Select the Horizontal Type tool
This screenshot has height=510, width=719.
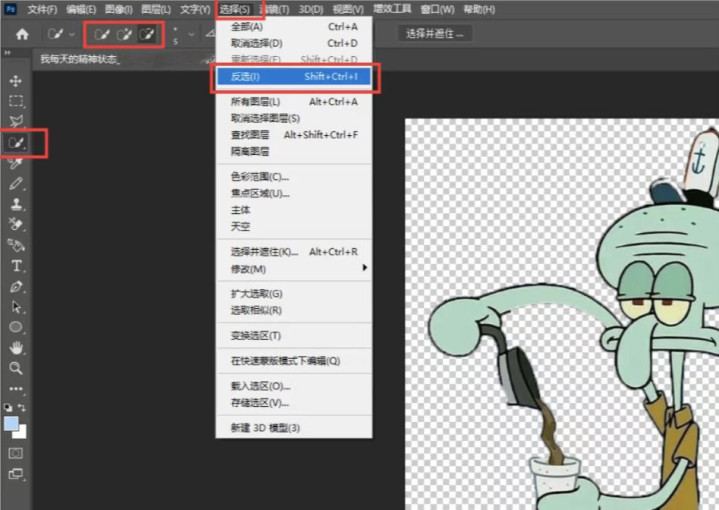click(16, 266)
